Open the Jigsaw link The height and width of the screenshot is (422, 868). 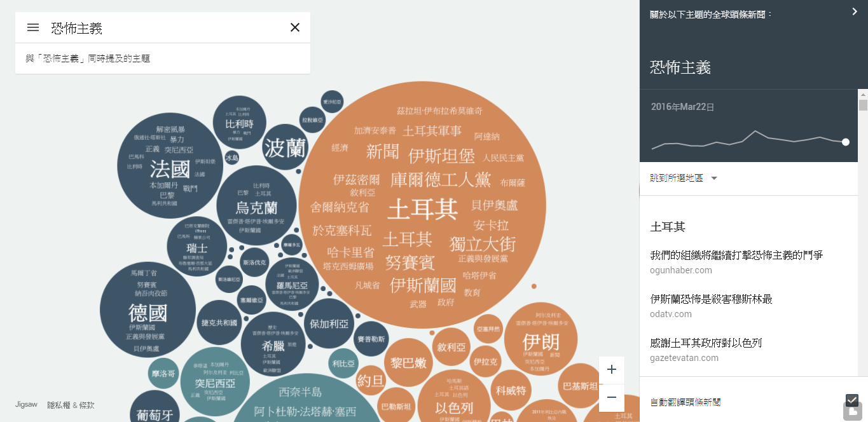pos(26,404)
